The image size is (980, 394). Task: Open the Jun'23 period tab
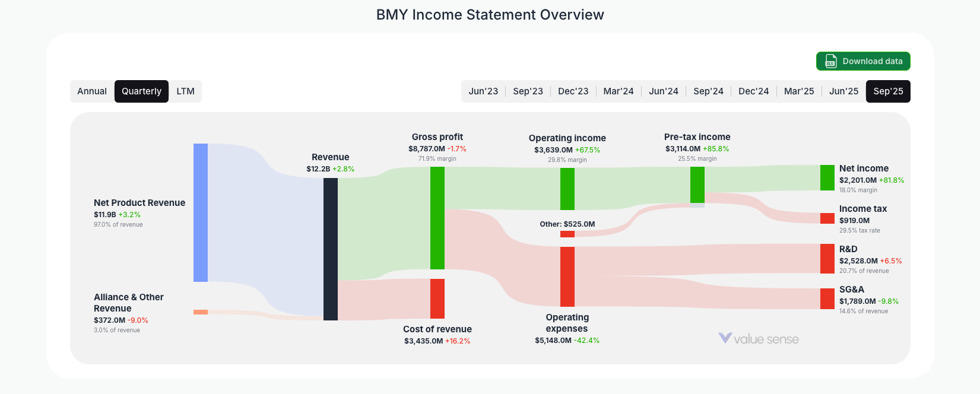click(483, 91)
